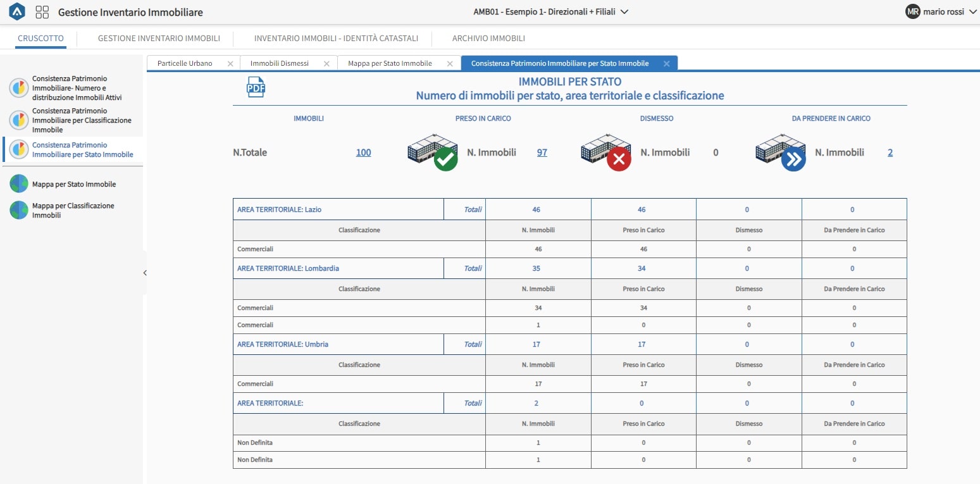The image size is (980, 484).
Task: Click the Preso in Carico building icon
Action: coord(433,152)
